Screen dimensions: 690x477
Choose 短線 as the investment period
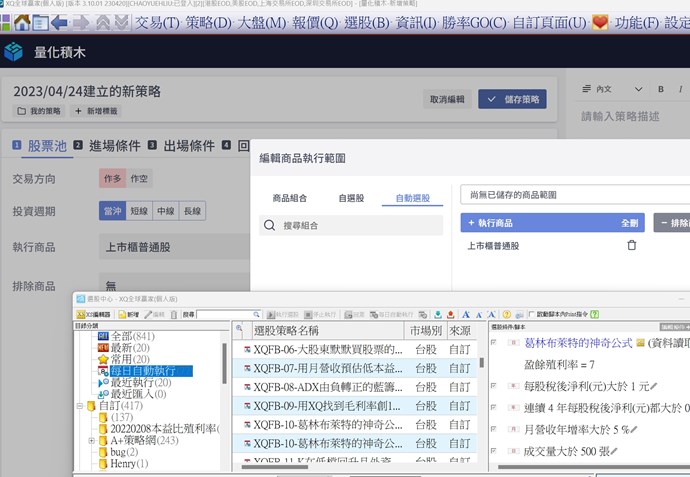pyautogui.click(x=139, y=211)
